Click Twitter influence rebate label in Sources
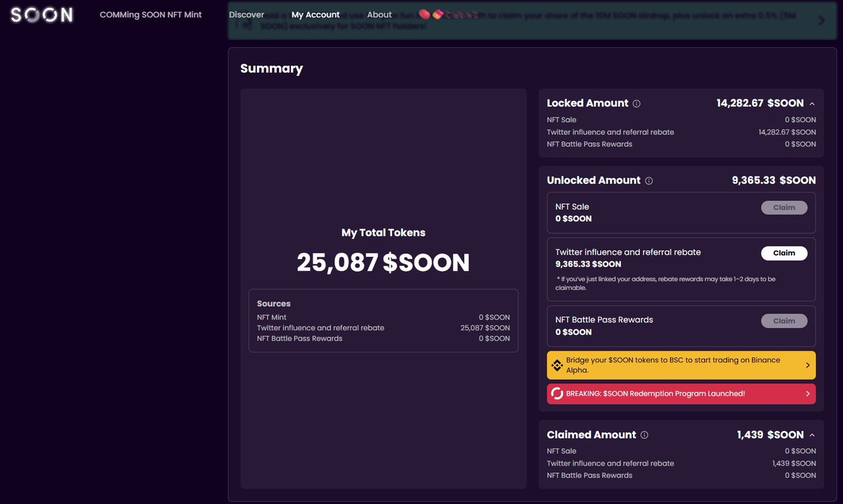Image resolution: width=843 pixels, height=504 pixels. 321,328
